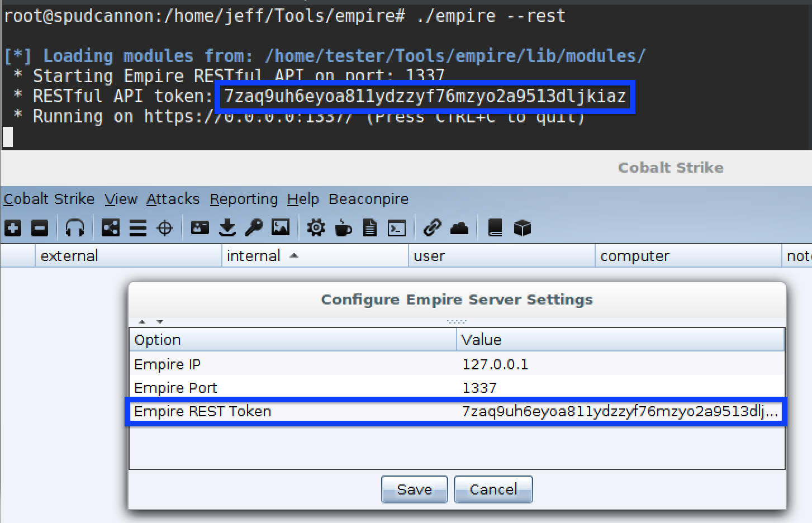Click Save in Configure Empire Server Settings

415,489
